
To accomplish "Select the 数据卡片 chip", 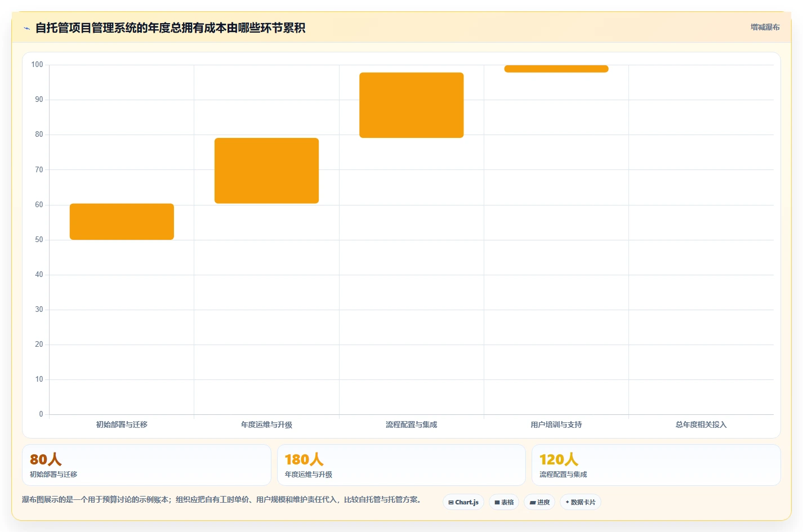I will (581, 502).
